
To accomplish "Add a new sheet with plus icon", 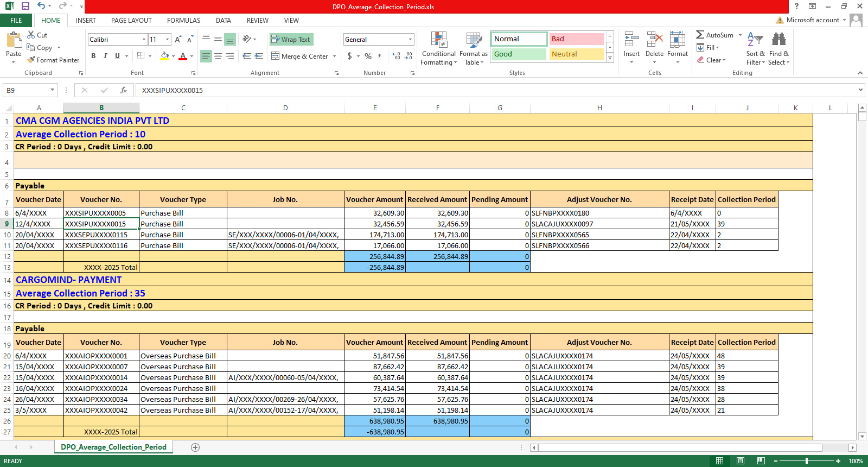I will pyautogui.click(x=195, y=447).
